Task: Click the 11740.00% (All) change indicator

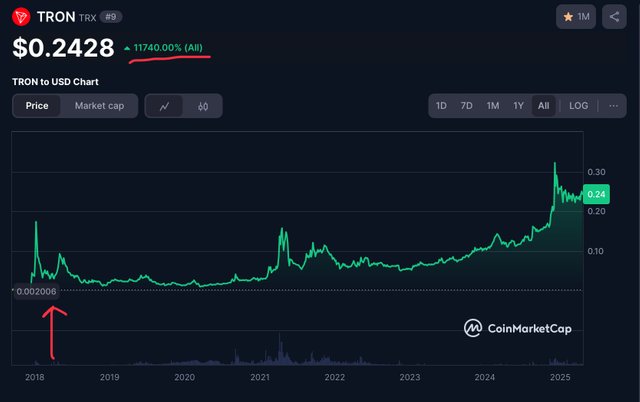Action: [x=166, y=48]
